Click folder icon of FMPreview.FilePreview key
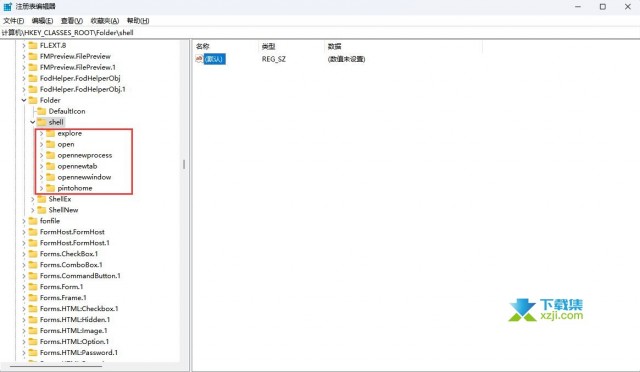The image size is (640, 372). (33, 56)
